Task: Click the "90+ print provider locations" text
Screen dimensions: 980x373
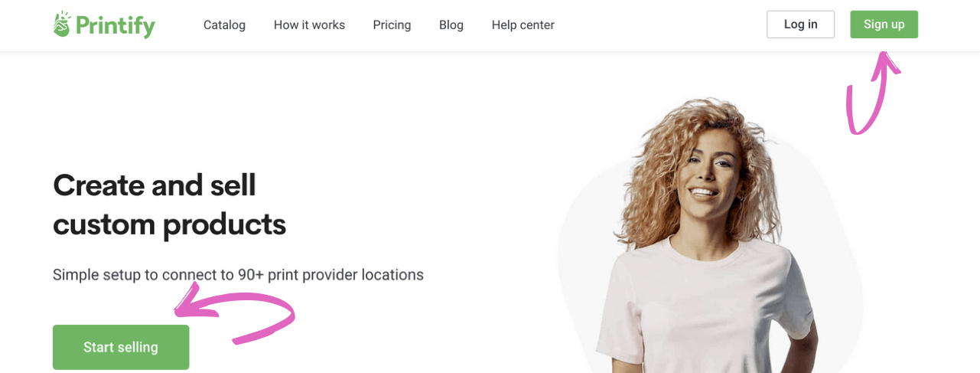Action: tap(330, 274)
